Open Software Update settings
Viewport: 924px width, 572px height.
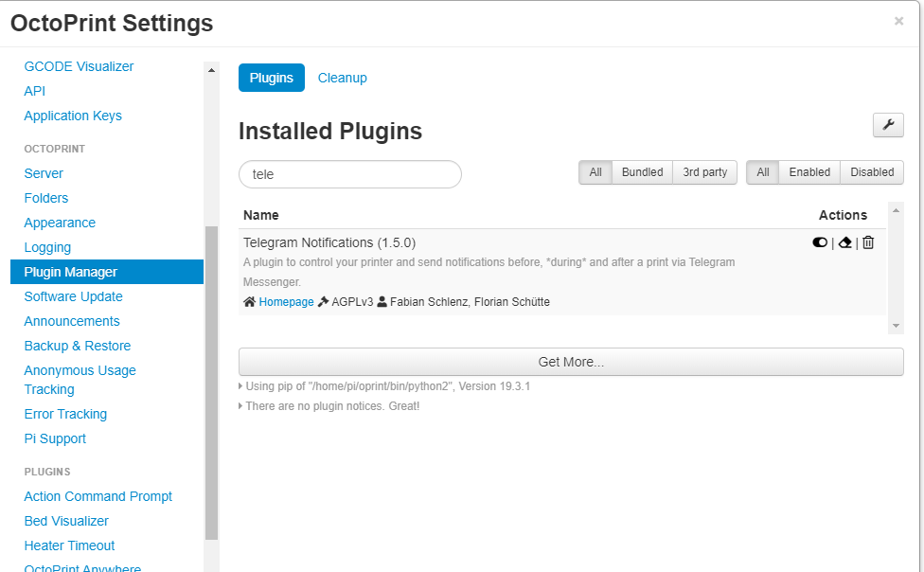point(73,296)
